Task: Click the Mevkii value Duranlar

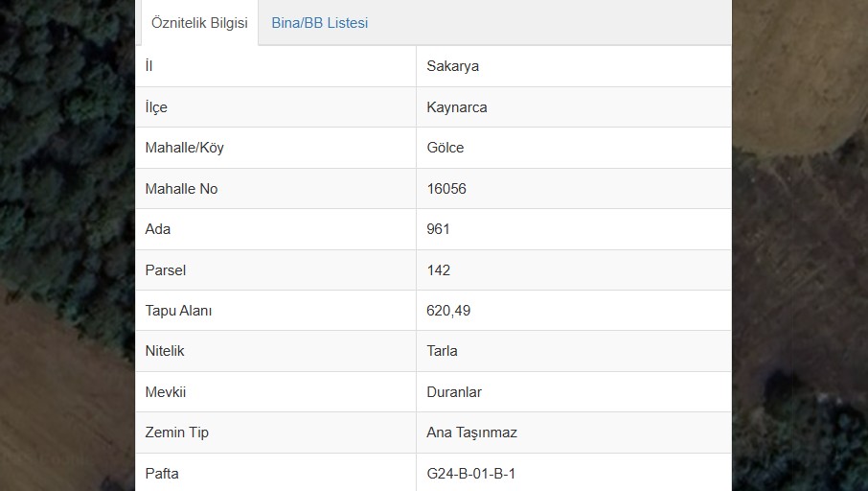Action: tap(454, 392)
